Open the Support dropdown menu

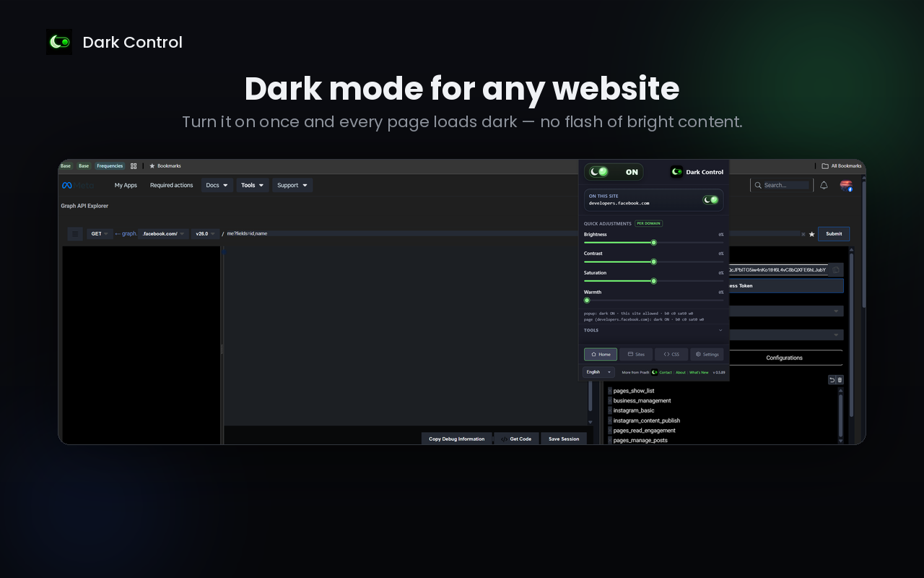tap(292, 186)
